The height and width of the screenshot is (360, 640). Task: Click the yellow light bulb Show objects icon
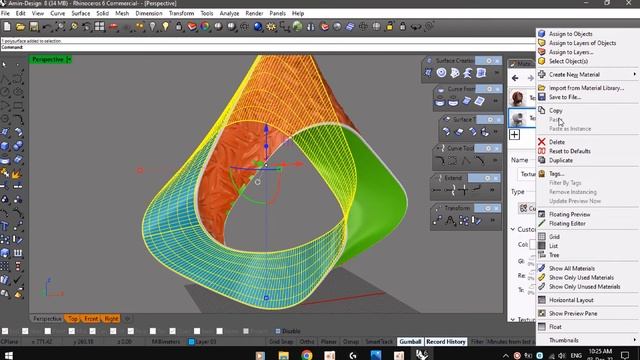(x=165, y=27)
